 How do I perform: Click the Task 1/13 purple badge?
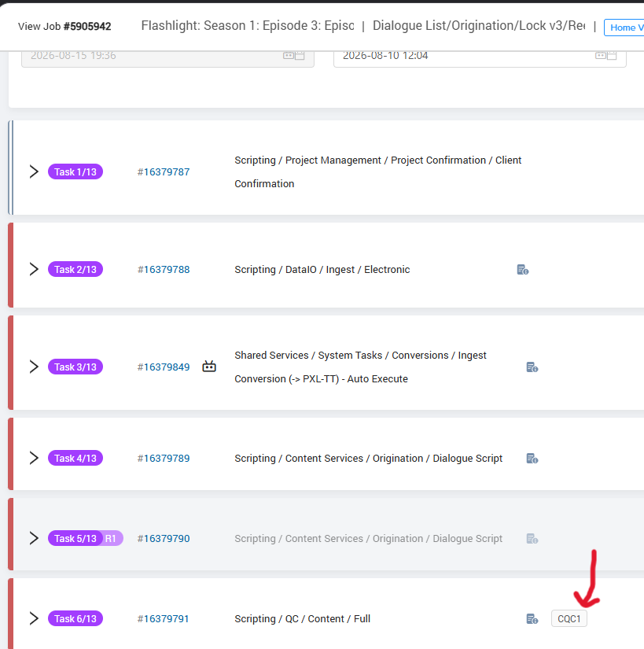coord(75,171)
